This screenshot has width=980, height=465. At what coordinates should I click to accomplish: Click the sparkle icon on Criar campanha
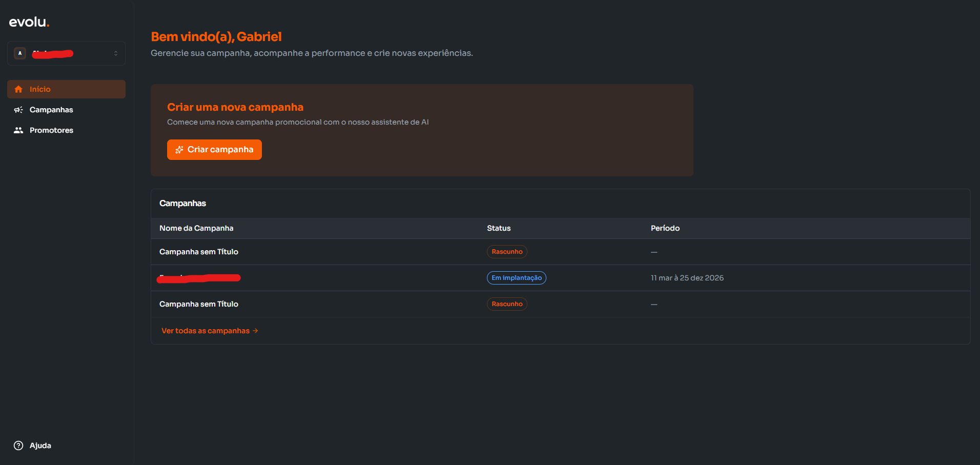[179, 150]
